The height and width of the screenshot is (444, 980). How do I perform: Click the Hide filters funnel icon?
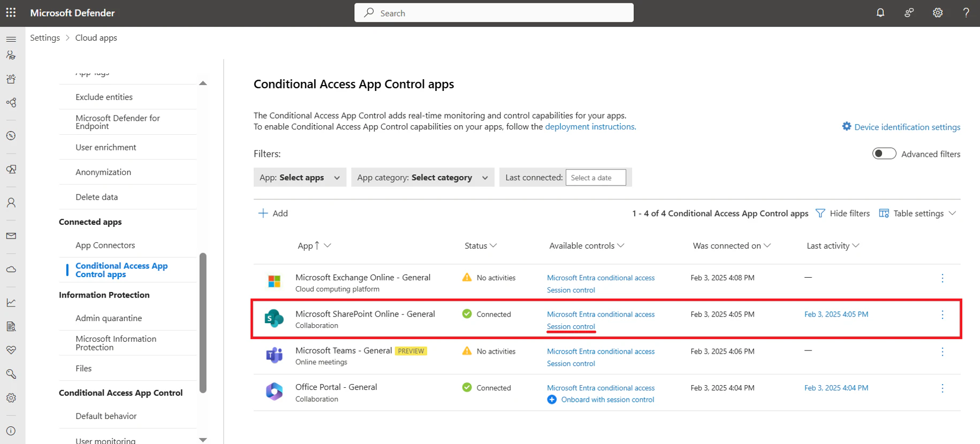820,213
